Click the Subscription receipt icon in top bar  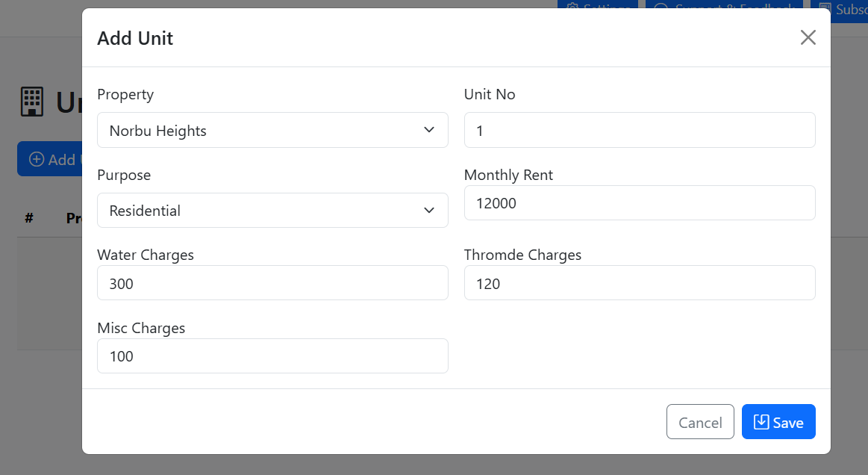[x=824, y=9]
